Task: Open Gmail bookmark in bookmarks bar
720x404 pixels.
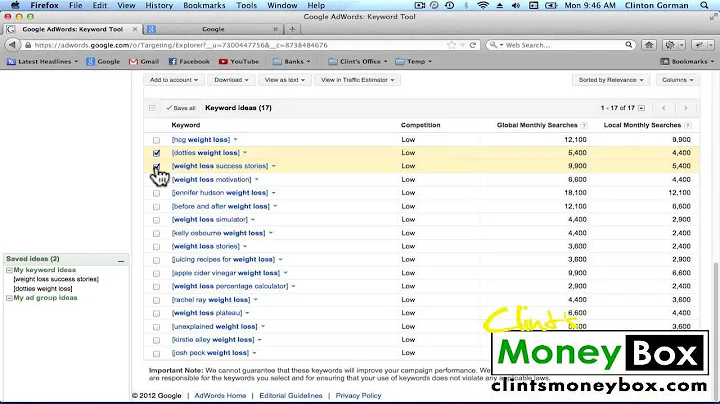Action: tap(144, 61)
